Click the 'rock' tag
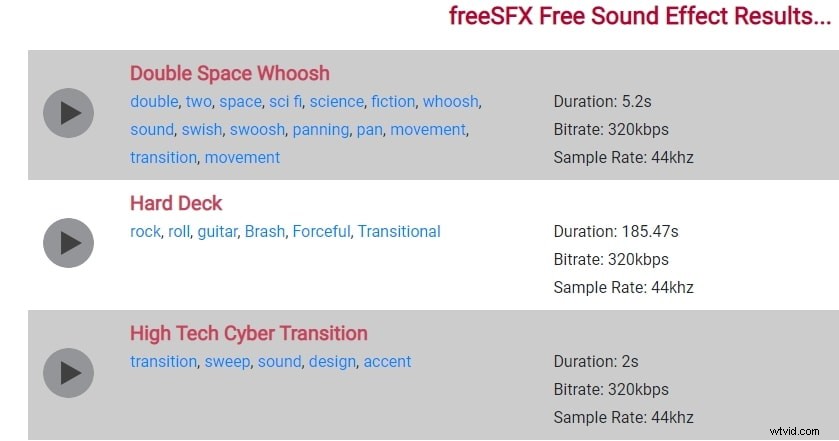 click(x=145, y=232)
